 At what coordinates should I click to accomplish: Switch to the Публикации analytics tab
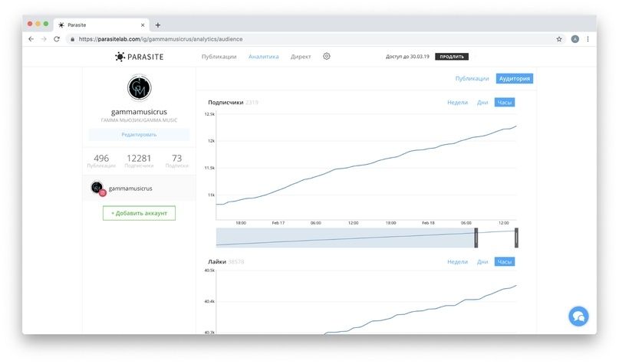click(472, 78)
